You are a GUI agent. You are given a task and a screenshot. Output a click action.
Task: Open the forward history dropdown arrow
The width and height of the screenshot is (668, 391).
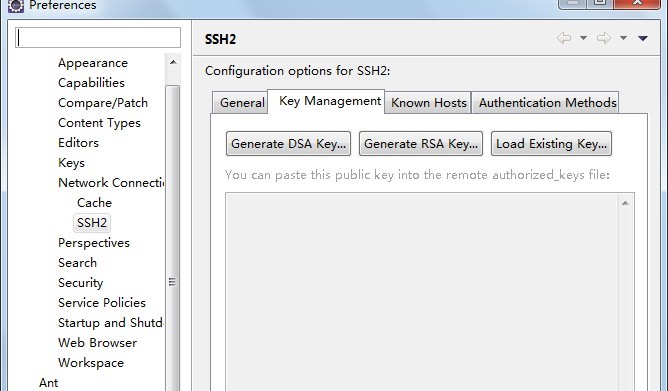623,38
